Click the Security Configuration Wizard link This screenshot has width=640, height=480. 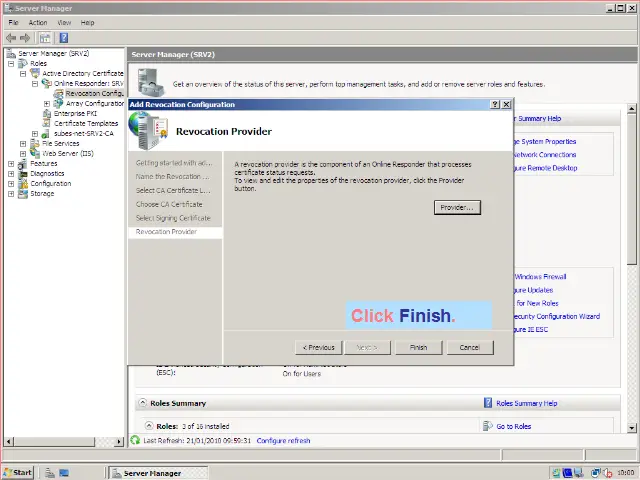pyautogui.click(x=557, y=316)
